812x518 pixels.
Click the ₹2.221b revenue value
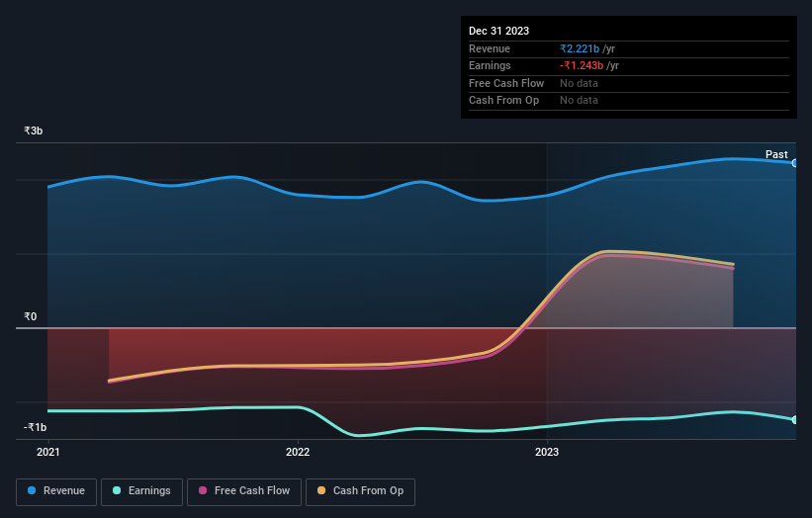click(x=580, y=48)
